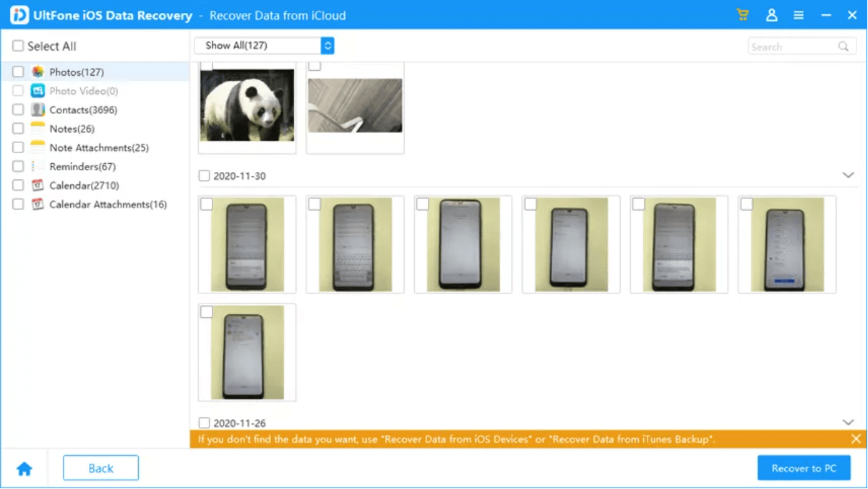
Task: Open the Show All(127) dropdown
Action: 264,46
